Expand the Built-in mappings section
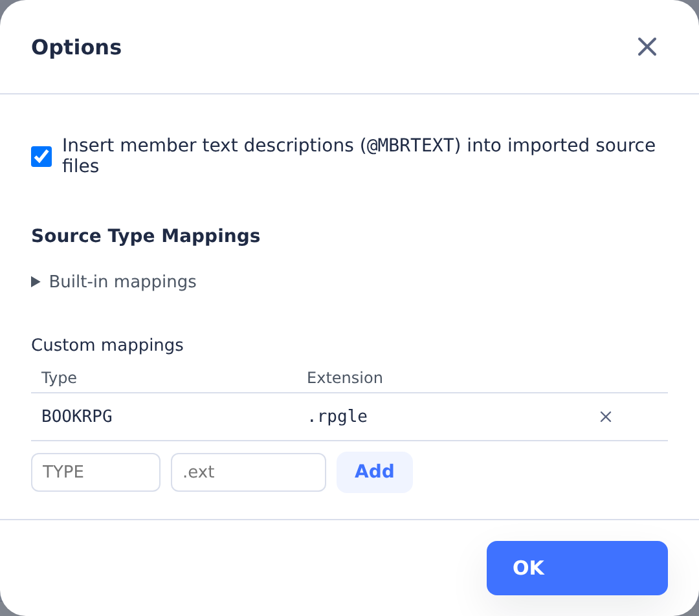 [x=114, y=281]
